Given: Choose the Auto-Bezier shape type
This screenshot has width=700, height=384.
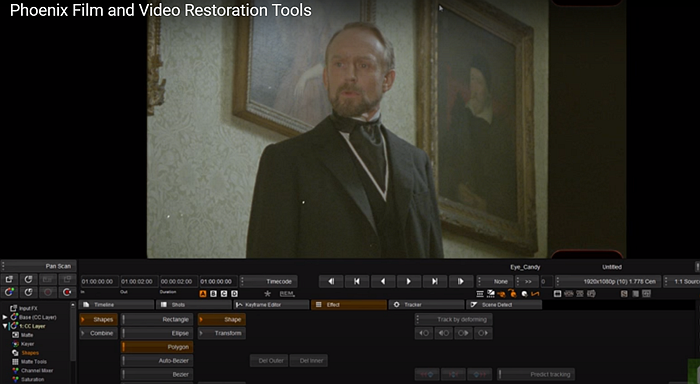Looking at the screenshot, I should (x=157, y=360).
